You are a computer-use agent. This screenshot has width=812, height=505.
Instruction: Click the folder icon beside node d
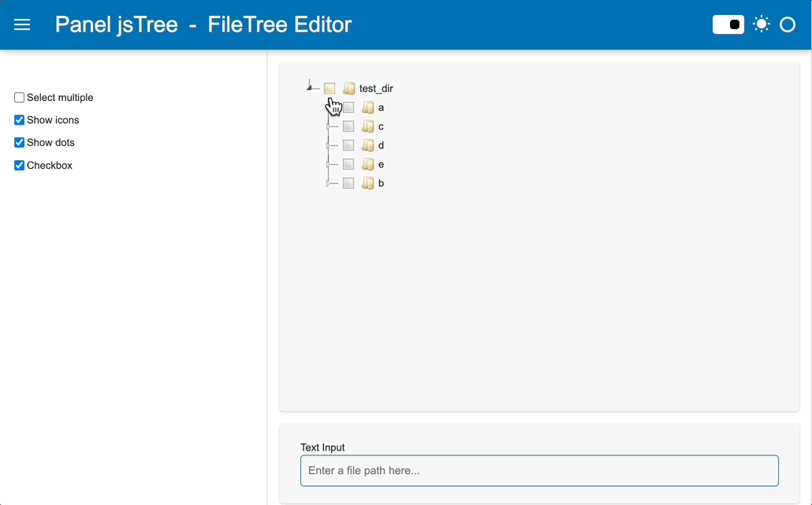[x=367, y=144]
